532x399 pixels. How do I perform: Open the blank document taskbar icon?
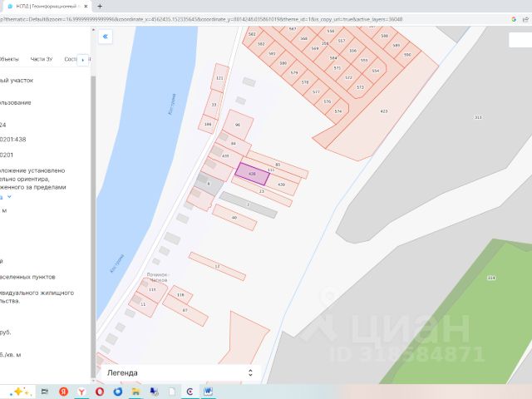(172, 392)
